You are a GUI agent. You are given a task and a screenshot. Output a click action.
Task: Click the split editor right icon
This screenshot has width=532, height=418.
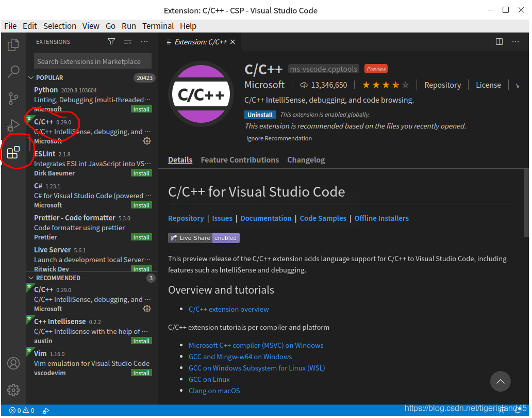499,42
